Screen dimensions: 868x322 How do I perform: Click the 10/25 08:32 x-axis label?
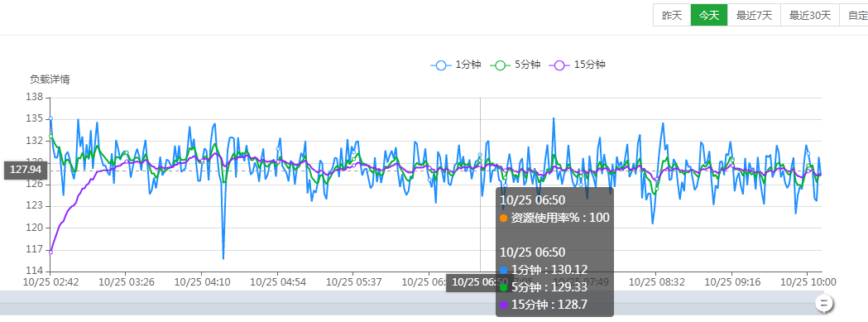656,282
